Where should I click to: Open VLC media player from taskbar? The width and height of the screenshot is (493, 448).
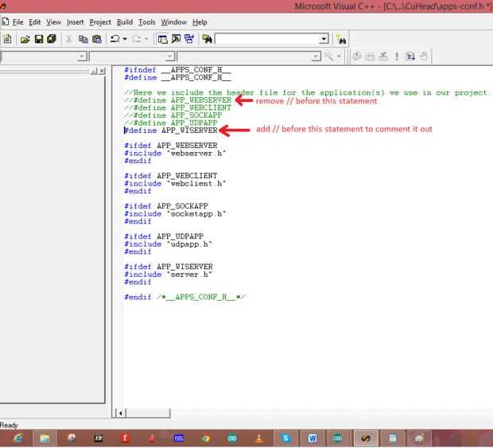258,438
